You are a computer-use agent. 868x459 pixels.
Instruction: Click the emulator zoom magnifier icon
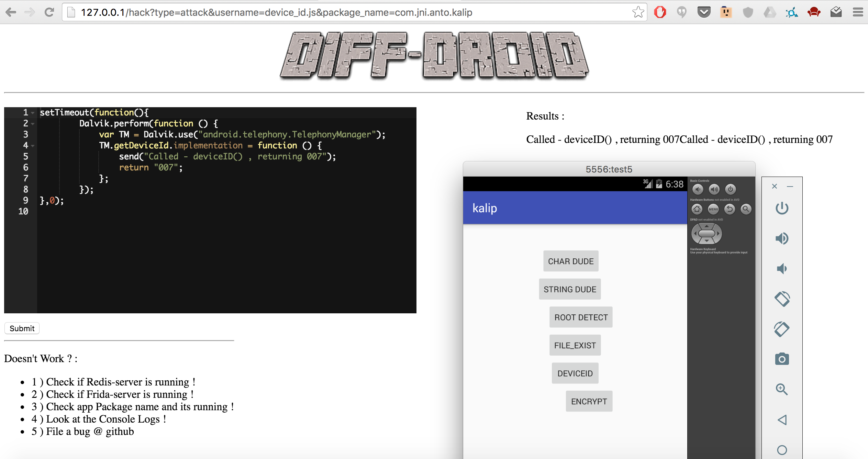click(x=782, y=389)
